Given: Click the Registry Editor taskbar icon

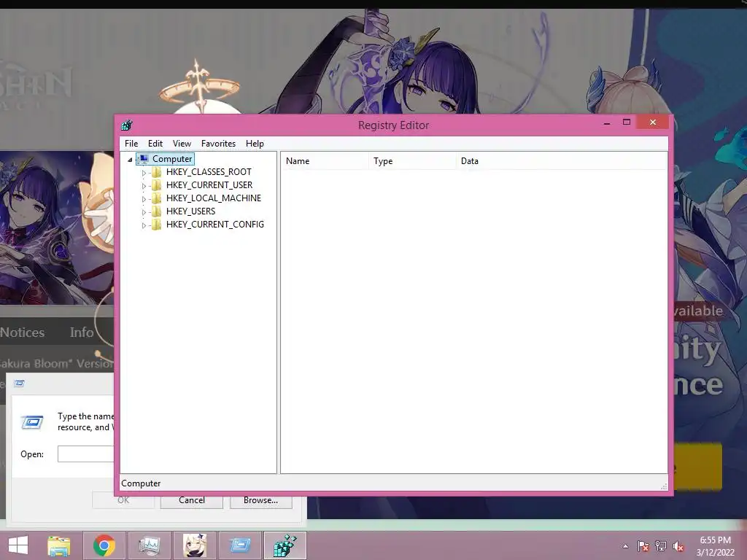Looking at the screenshot, I should [x=285, y=545].
